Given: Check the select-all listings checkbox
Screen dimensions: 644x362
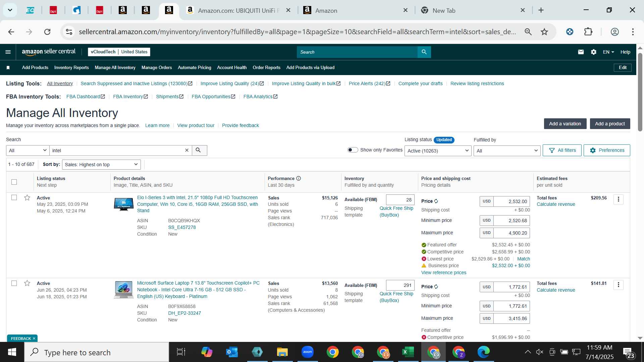Looking at the screenshot, I should point(14,182).
